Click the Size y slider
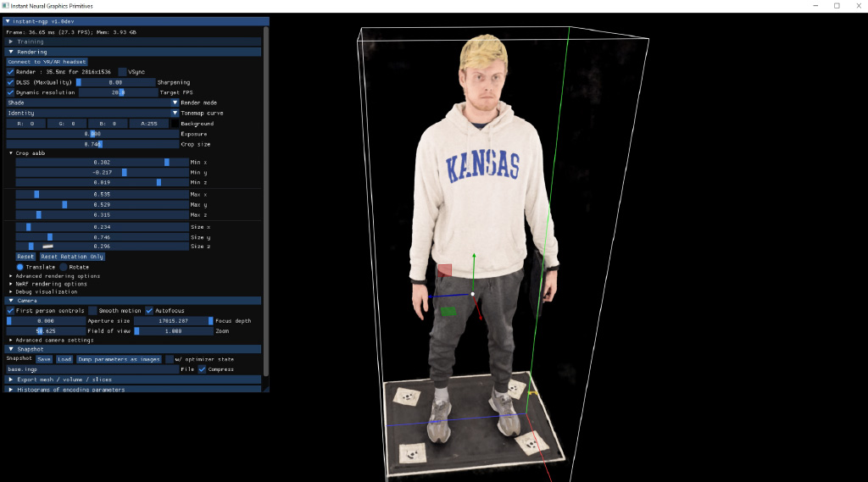The height and width of the screenshot is (482, 868). pyautogui.click(x=102, y=237)
